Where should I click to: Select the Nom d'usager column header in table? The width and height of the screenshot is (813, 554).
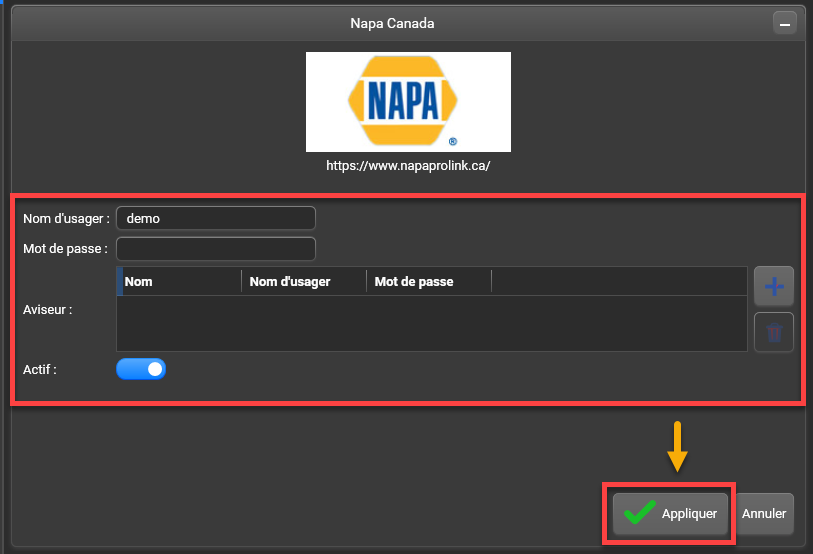[304, 282]
